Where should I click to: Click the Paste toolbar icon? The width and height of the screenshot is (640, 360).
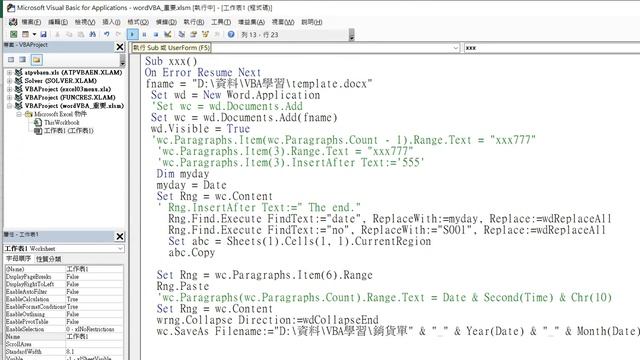[81, 35]
